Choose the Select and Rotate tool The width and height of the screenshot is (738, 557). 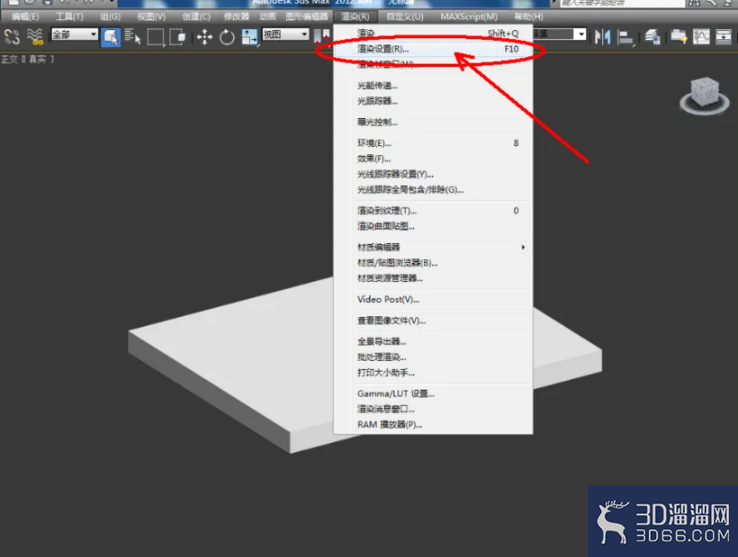[x=227, y=37]
